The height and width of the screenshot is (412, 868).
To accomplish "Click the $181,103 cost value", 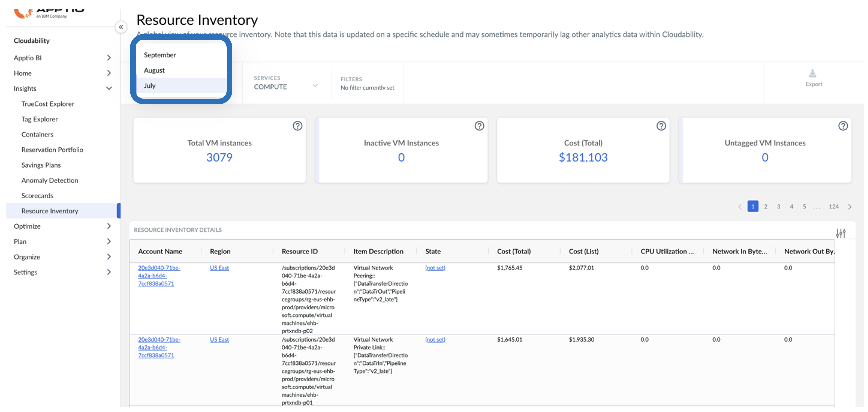I will [x=583, y=157].
